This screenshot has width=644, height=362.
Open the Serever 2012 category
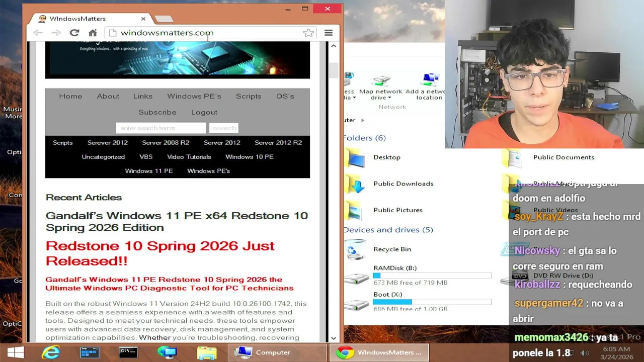108,143
